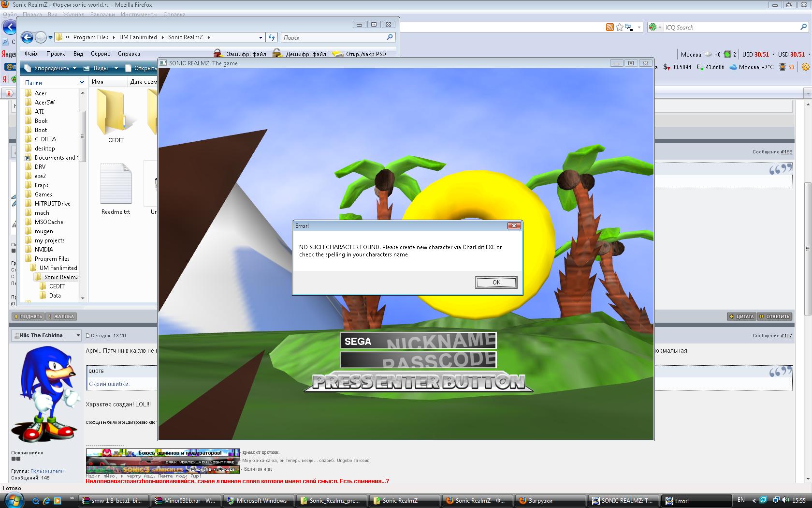812x508 pixels.
Task: Click the ЦИТАТА quote button
Action: click(741, 316)
